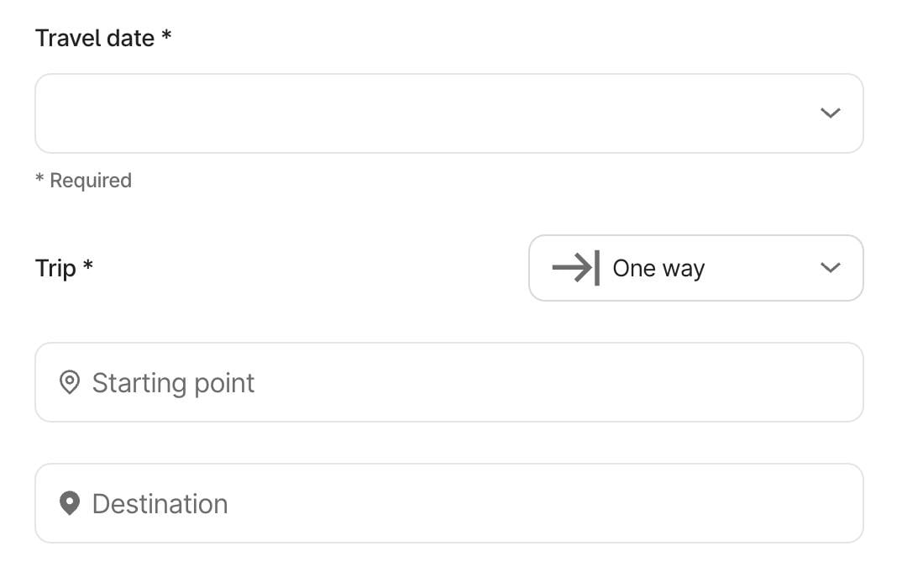Click the filled pin icon beside Destination
The height and width of the screenshot is (588, 902).
(70, 503)
